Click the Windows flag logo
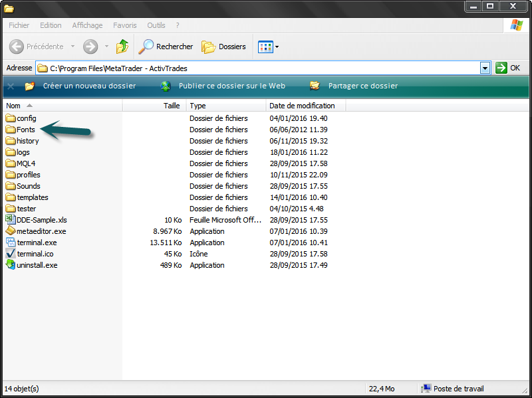This screenshot has width=532, height=398. (x=517, y=25)
